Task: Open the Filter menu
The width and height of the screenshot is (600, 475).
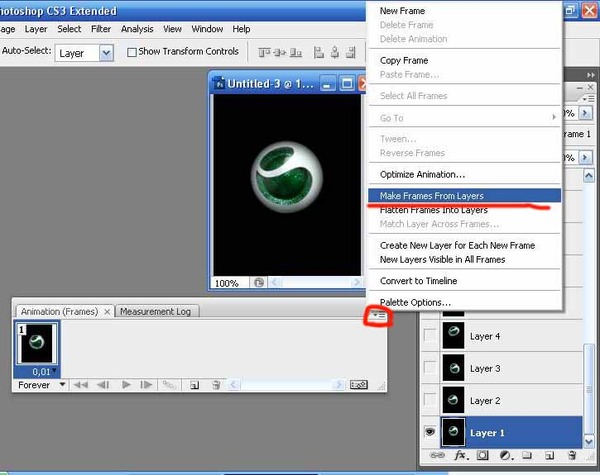Action: 101,29
